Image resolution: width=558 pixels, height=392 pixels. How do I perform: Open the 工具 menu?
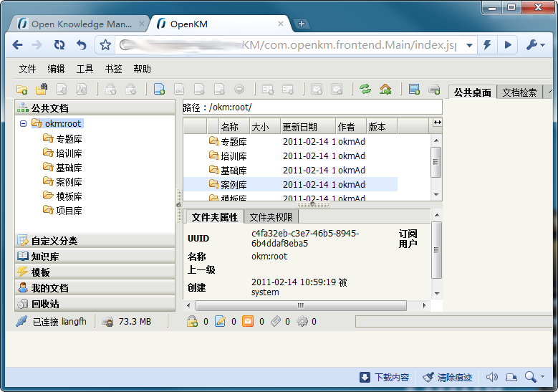[85, 69]
